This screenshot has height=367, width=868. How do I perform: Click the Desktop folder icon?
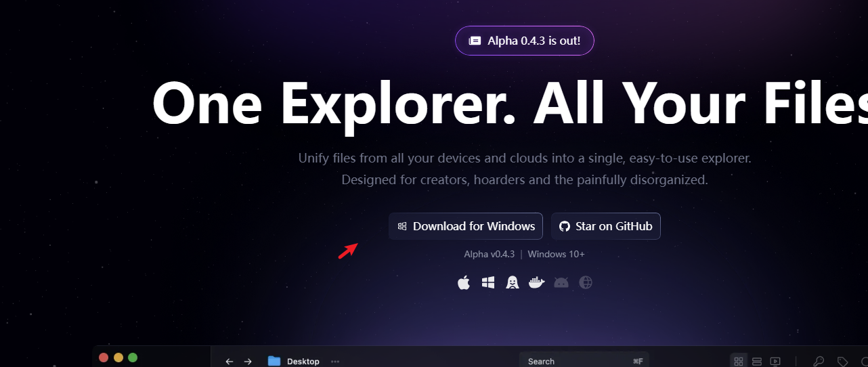(274, 361)
